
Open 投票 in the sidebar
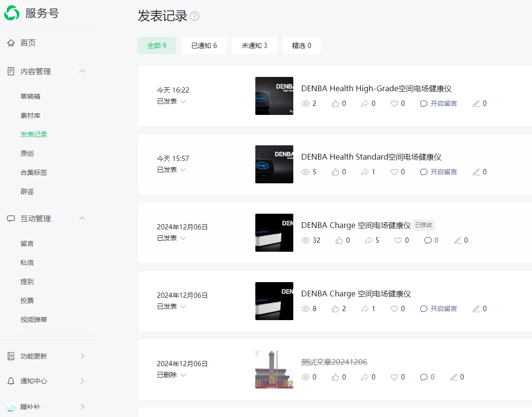click(x=27, y=301)
